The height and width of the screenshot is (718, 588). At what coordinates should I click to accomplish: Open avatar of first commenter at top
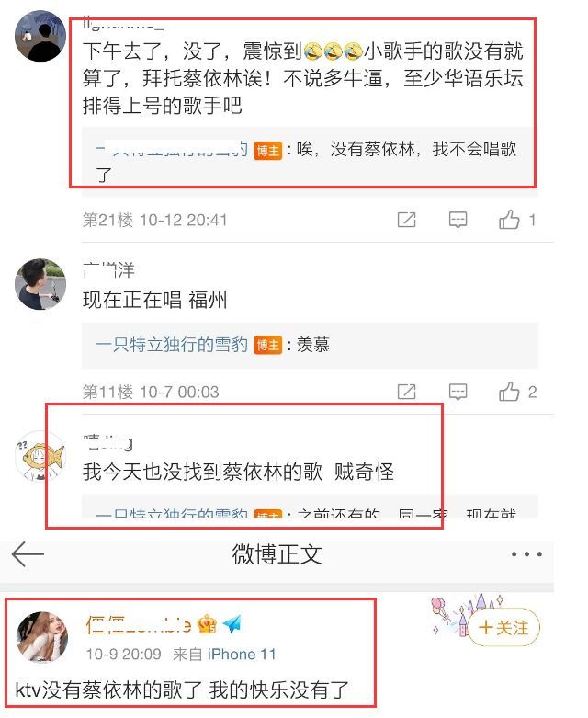(40, 36)
